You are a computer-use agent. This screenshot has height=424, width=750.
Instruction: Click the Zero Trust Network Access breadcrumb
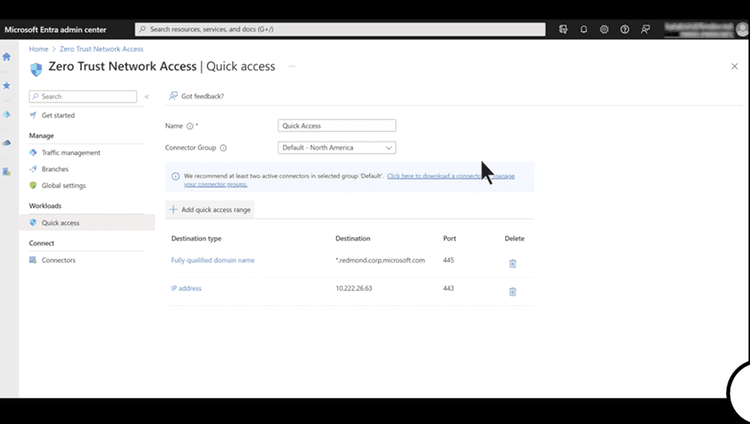100,49
